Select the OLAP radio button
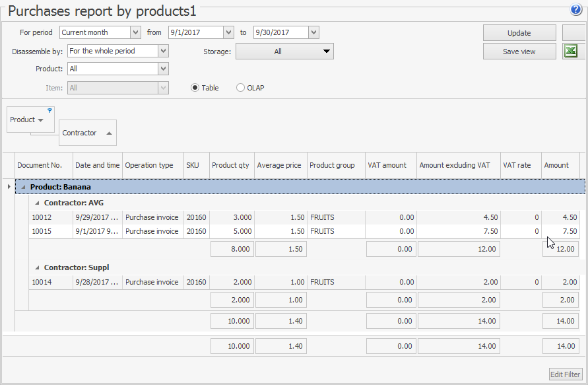 point(240,88)
